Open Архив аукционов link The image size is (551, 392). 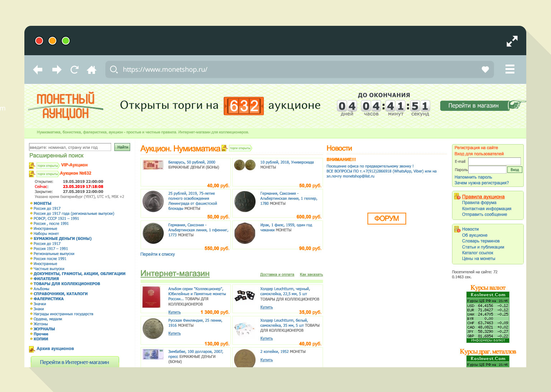(55, 349)
